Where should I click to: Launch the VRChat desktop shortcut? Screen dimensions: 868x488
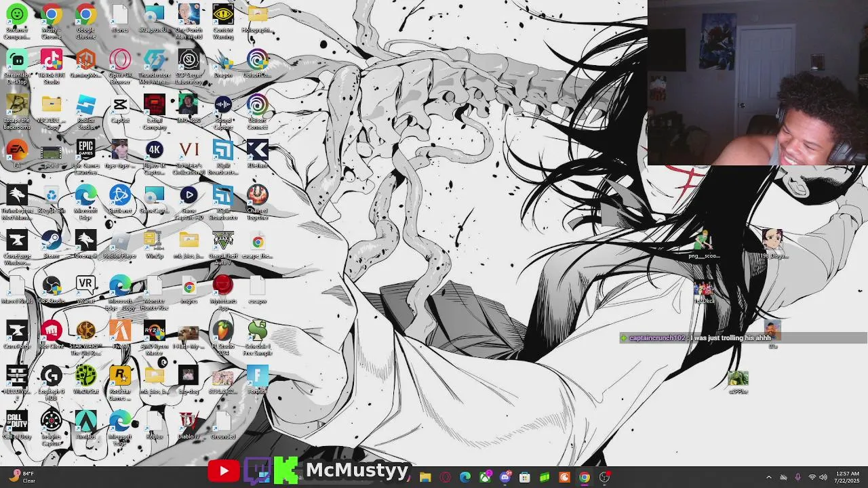pos(85,289)
